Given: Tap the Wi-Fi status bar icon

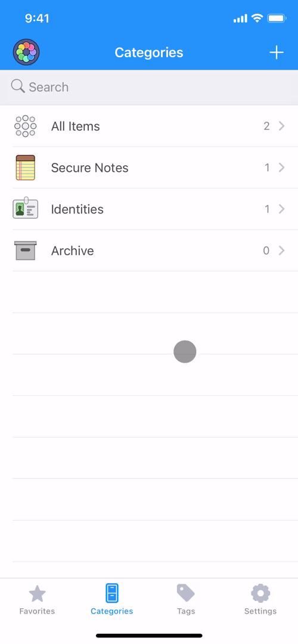Looking at the screenshot, I should tap(257, 18).
